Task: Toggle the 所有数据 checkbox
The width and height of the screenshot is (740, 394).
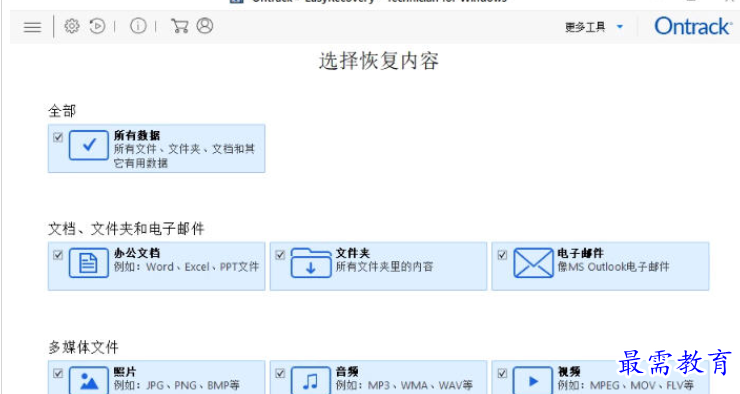Action: 58,137
